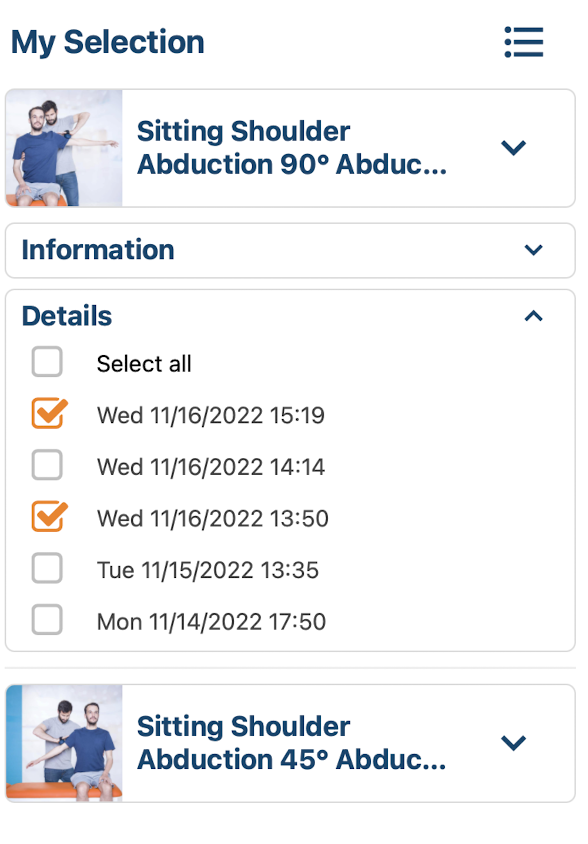Image resolution: width=588 pixels, height=844 pixels.
Task: Check the Select all checkbox
Action: click(47, 362)
